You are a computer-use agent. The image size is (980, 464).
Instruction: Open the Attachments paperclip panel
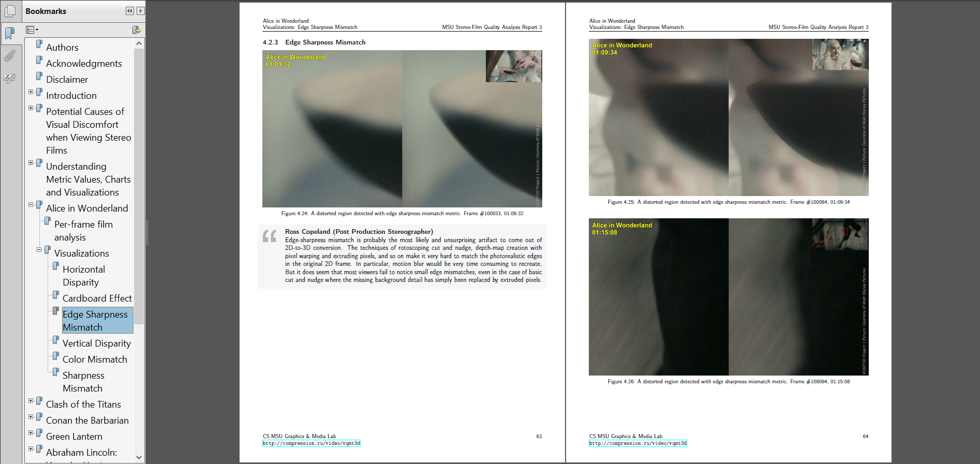[10, 56]
